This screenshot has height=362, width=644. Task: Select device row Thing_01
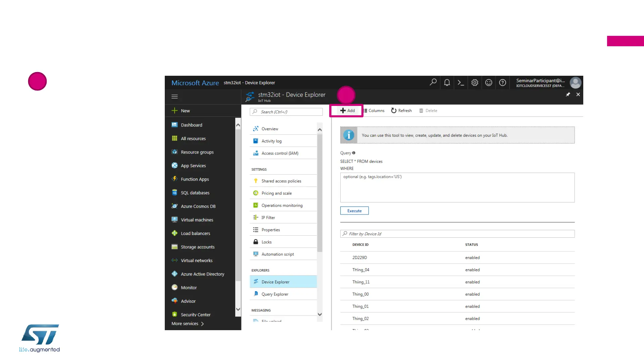pyautogui.click(x=457, y=306)
